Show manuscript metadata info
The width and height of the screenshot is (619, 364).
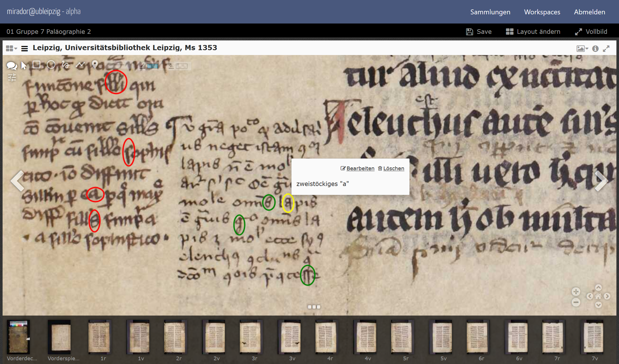[x=595, y=48]
